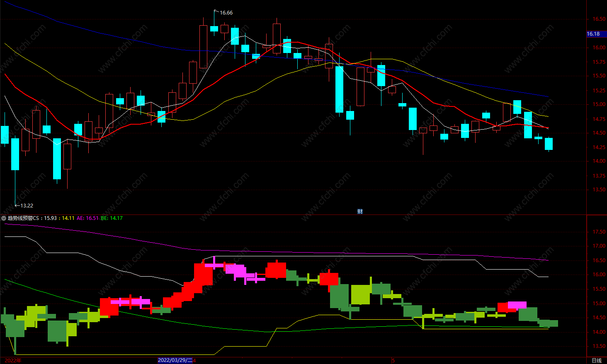Click the magenta AE: 16.51 value
Viewport: 607px width, 364px height.
click(x=88, y=218)
